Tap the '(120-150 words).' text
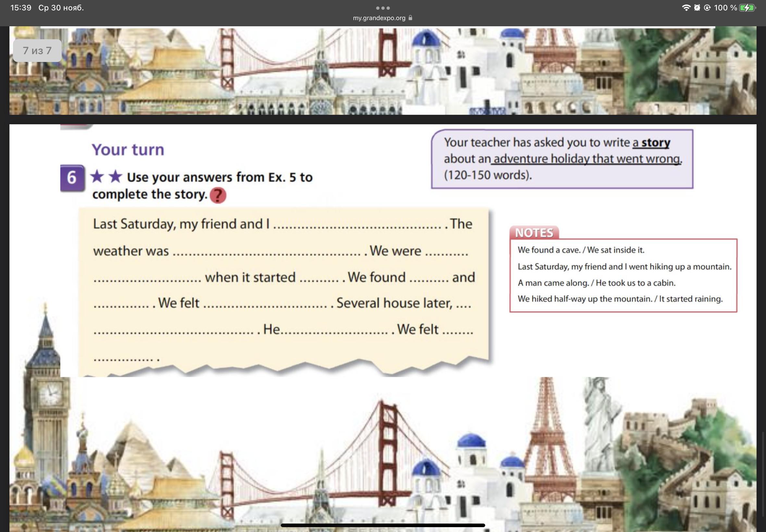 point(488,175)
